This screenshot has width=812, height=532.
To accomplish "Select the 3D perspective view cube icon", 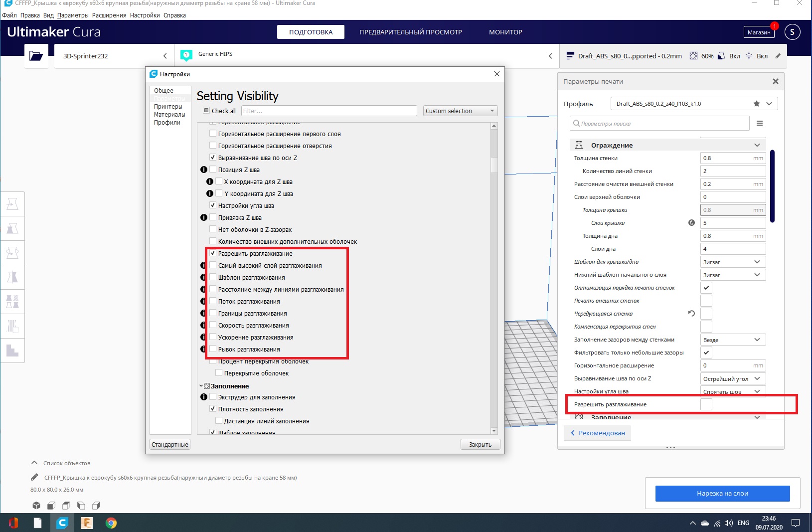I will click(36, 506).
